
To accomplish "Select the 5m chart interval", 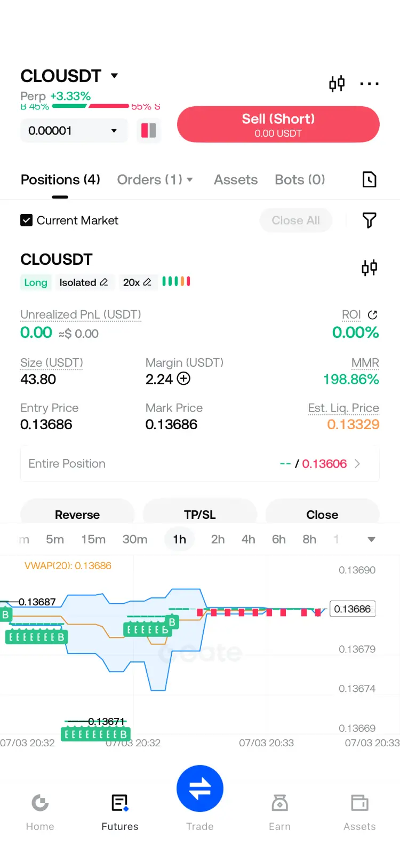I will 55,539.
